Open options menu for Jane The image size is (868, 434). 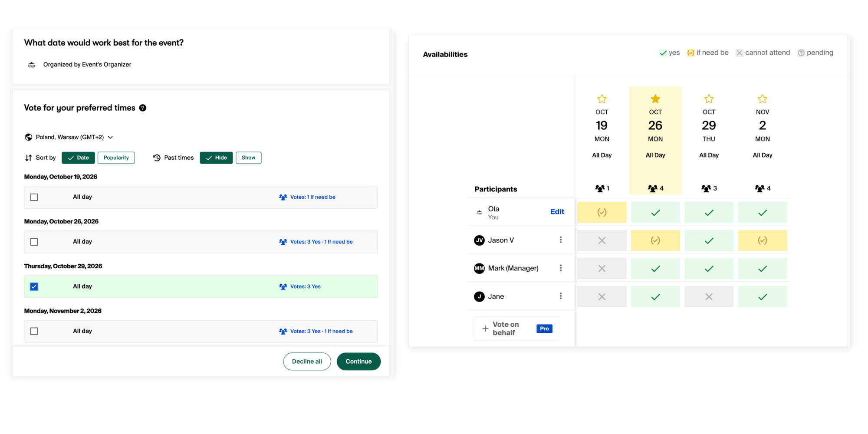coord(561,296)
